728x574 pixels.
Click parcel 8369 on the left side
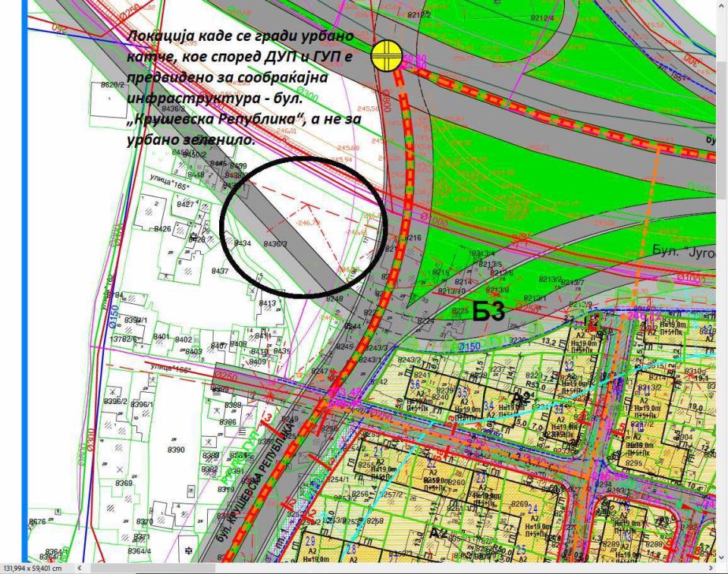click(x=124, y=483)
